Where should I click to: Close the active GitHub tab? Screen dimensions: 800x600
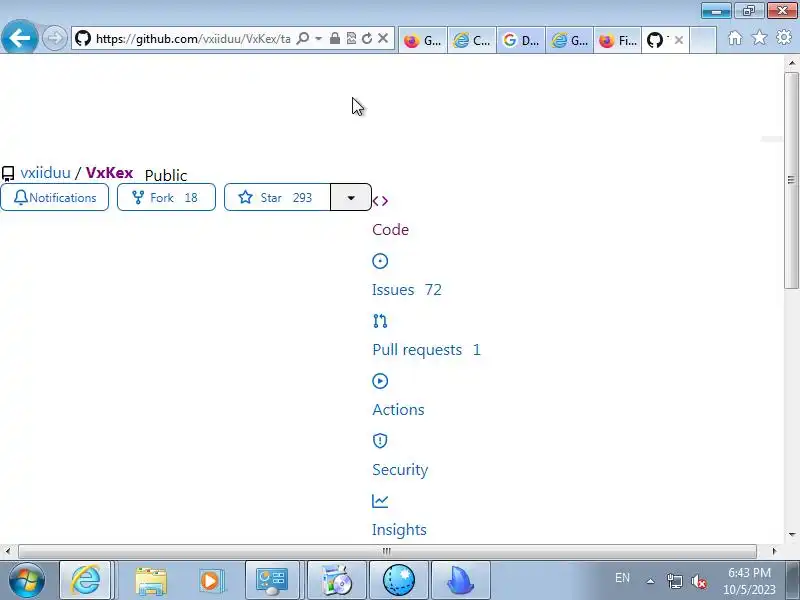click(679, 40)
